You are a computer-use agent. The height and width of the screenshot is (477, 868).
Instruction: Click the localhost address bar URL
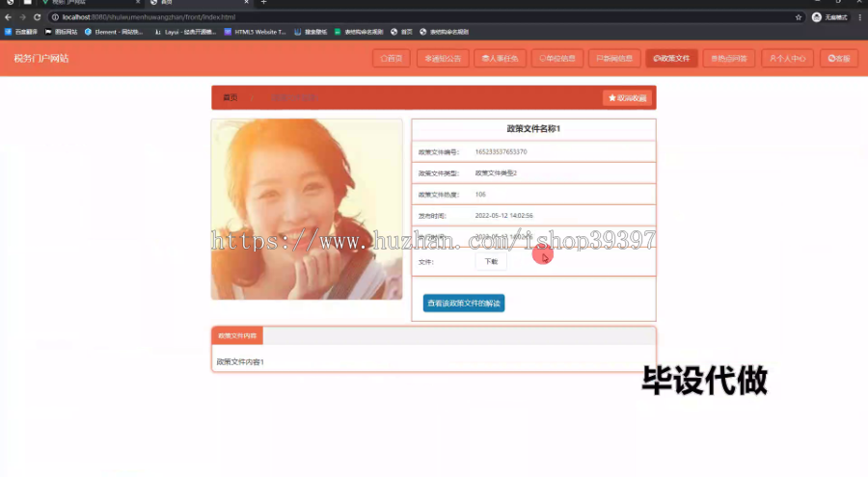(149, 17)
